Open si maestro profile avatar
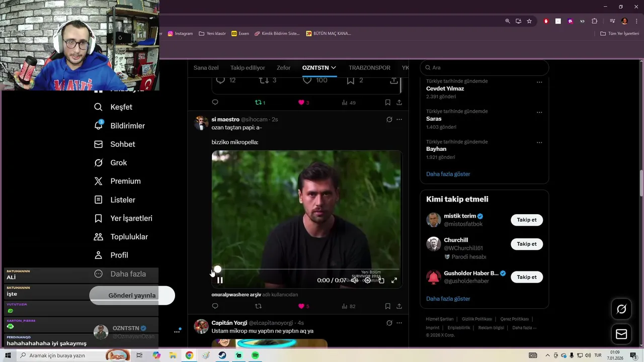This screenshot has height=362, width=644. pyautogui.click(x=201, y=123)
